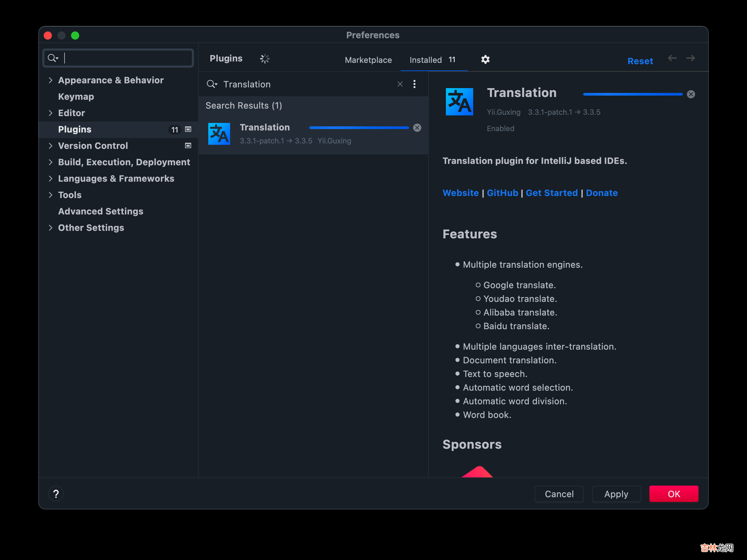Click 'Document translation.' feature line
Screen dimensions: 747x560
(x=510, y=360)
